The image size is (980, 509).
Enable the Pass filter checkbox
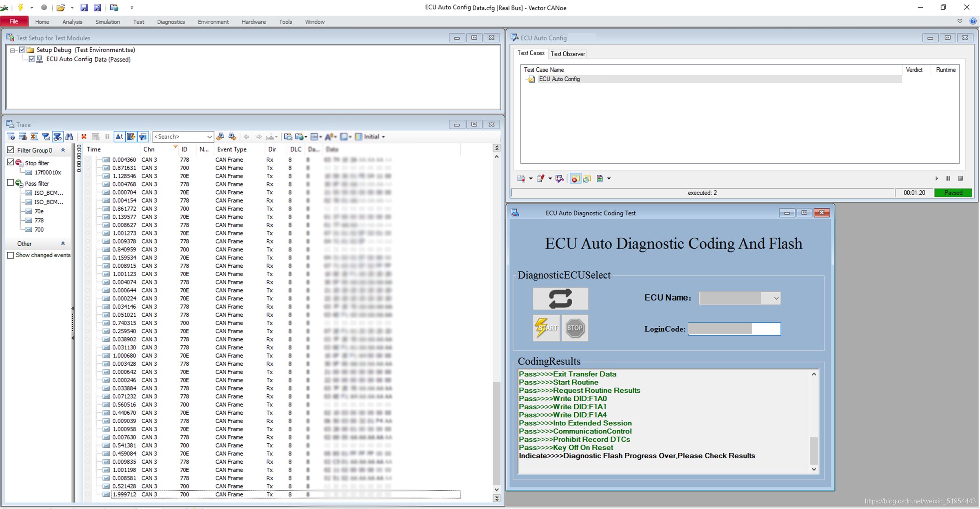(x=11, y=183)
